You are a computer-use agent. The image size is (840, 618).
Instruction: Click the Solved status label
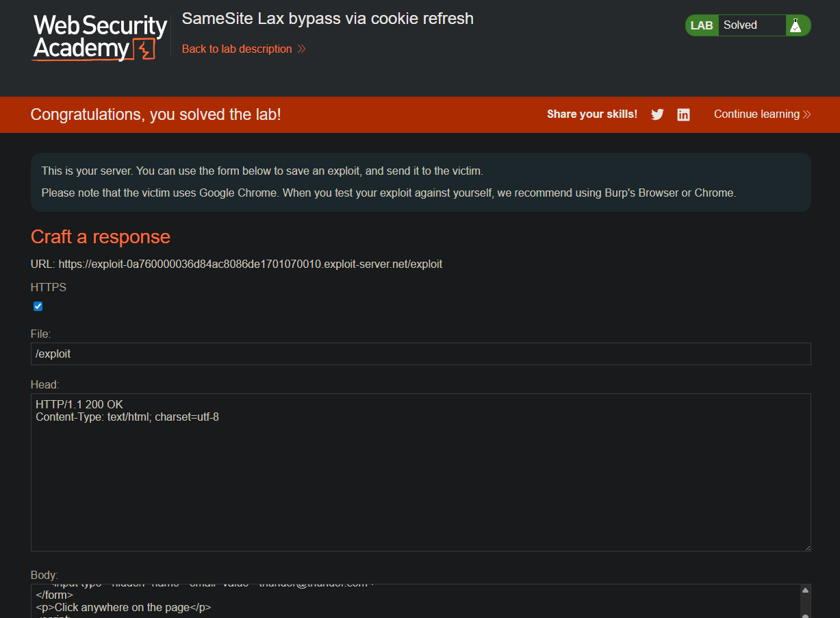pyautogui.click(x=740, y=25)
